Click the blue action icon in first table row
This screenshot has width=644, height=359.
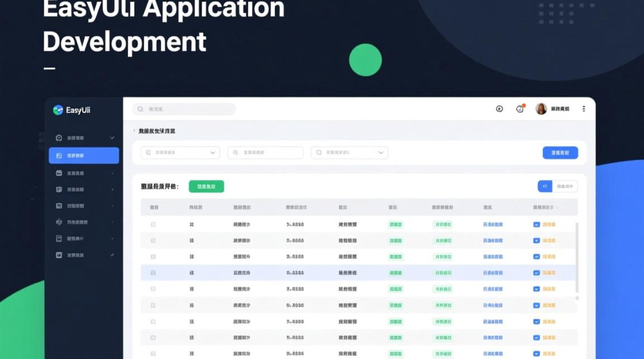(x=537, y=224)
